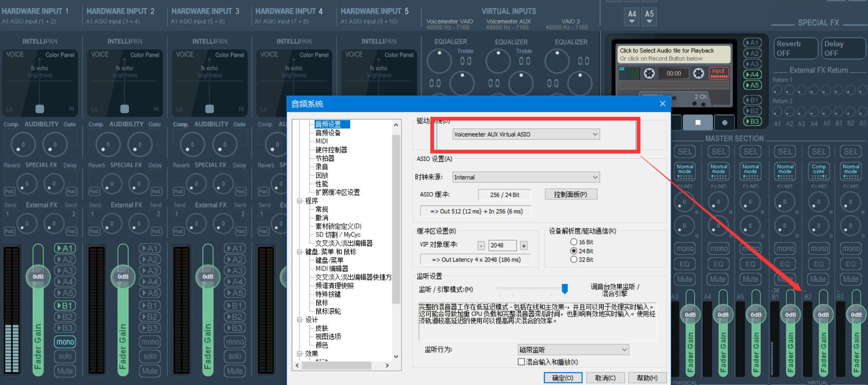Route the recorder to bus A1
Screen dimensions: 868x385
752,43
